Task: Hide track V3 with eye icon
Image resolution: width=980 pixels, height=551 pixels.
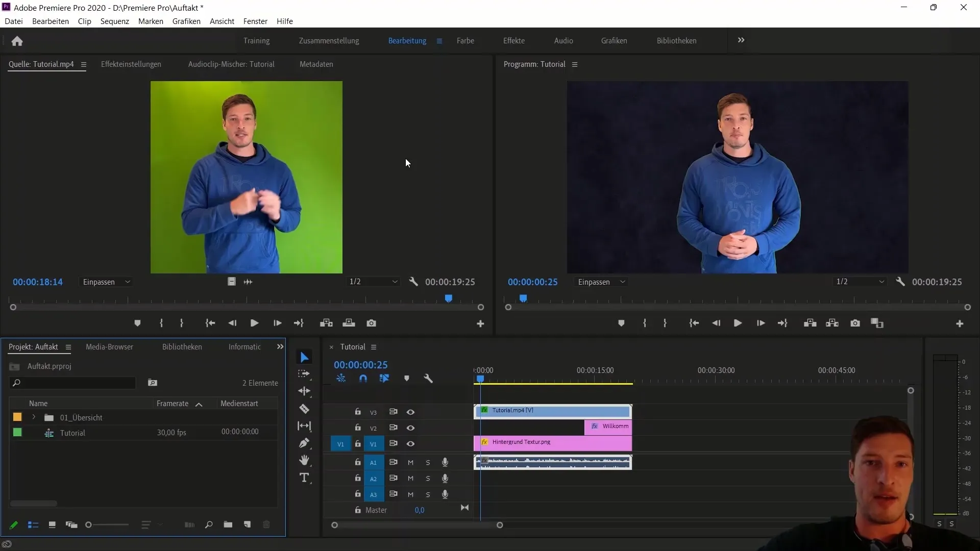Action: (410, 412)
